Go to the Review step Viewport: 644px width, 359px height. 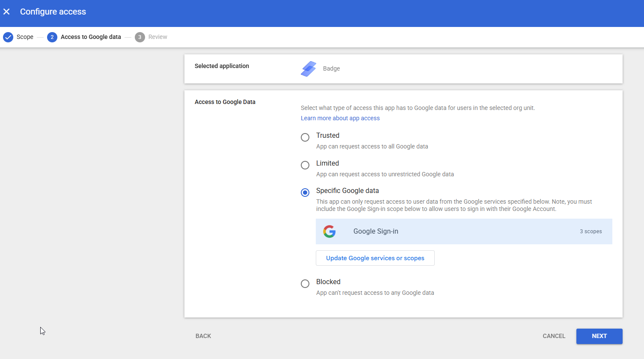(x=157, y=37)
